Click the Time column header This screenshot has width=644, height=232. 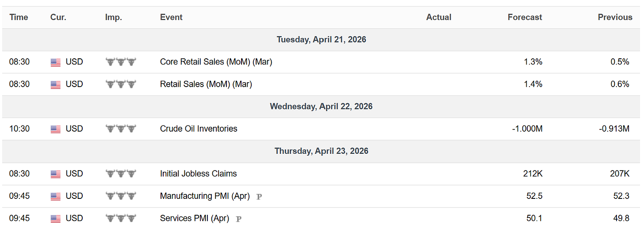[19, 17]
